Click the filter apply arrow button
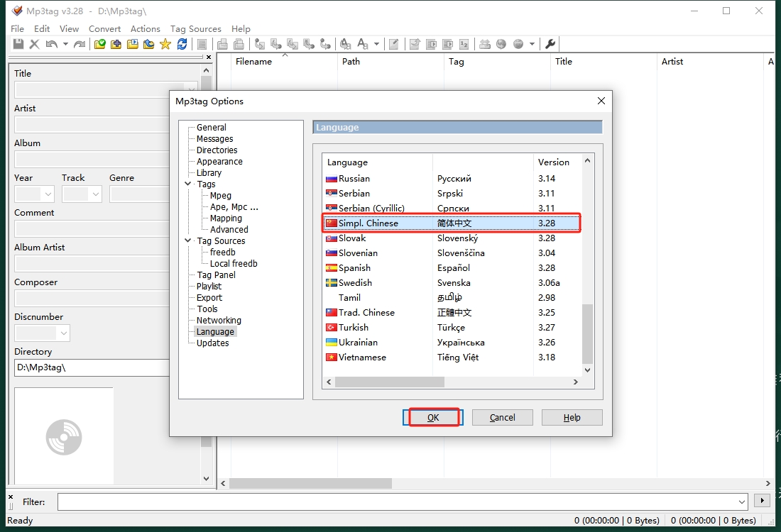The image size is (781, 532). 762,501
